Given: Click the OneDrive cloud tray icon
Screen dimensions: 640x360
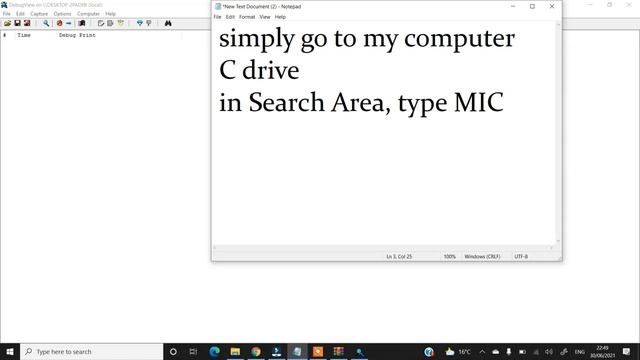Looking at the screenshot, I should (x=496, y=351).
